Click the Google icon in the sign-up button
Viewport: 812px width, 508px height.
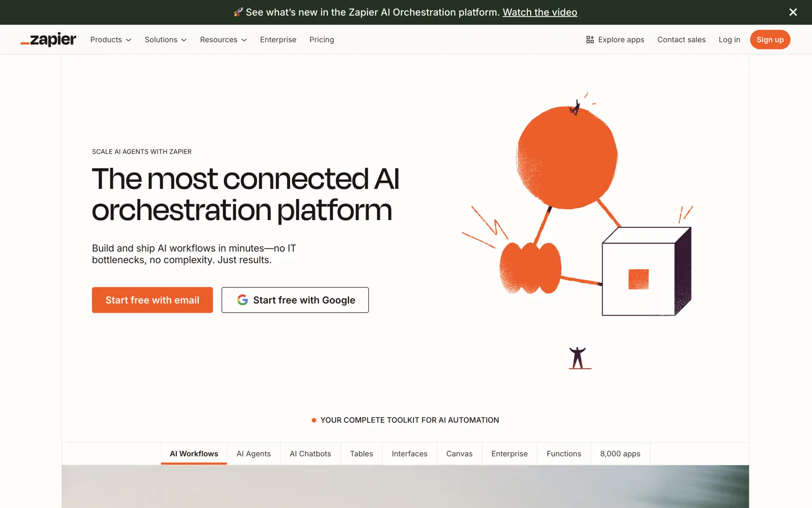(x=242, y=300)
